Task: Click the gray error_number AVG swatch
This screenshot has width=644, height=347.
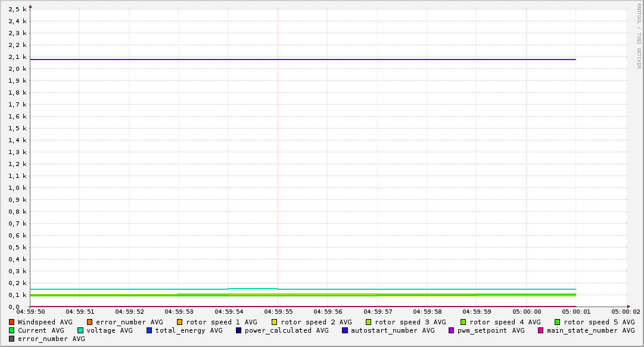Action: coord(12,339)
